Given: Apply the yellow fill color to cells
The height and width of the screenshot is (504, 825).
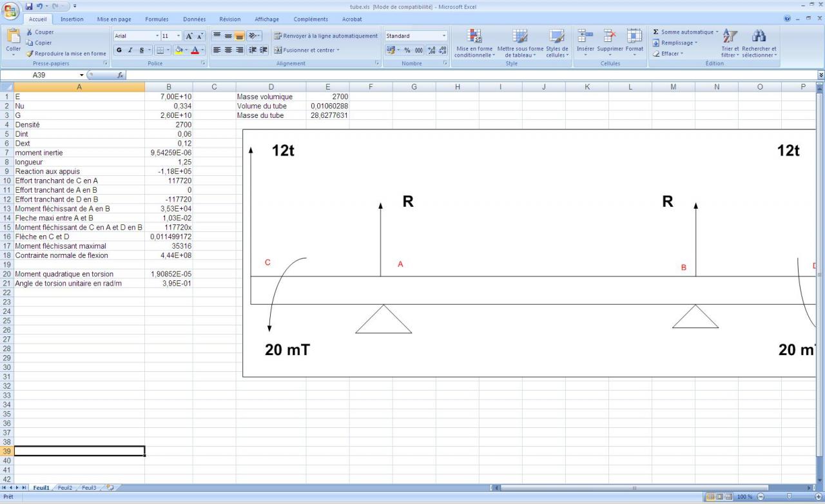Looking at the screenshot, I should click(x=179, y=50).
